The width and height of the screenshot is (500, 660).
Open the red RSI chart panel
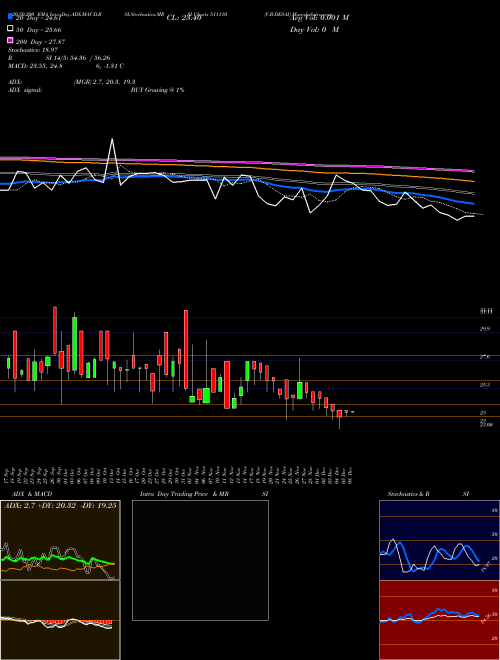439,620
